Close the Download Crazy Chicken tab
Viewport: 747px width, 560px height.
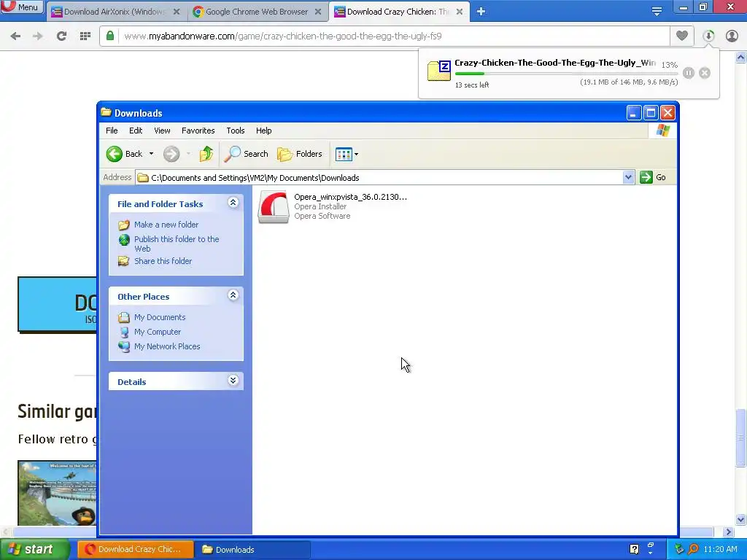tap(460, 12)
